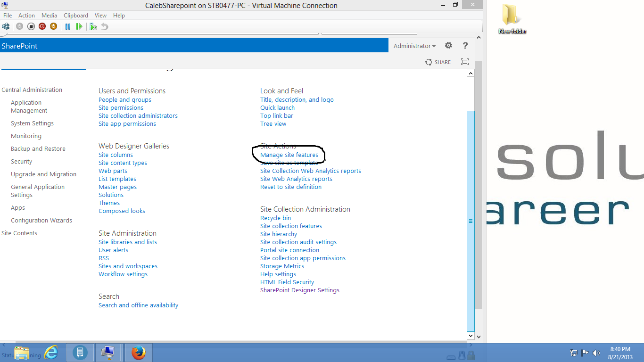Screen dimensions: 644x362
Task: Open Firefox from the taskbar
Action: click(x=139, y=353)
